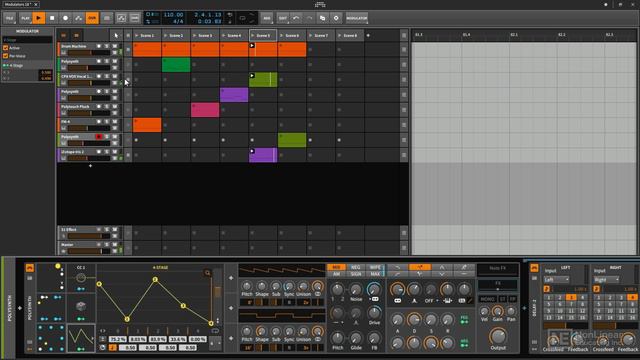640x360 pixels.
Task: Toggle the Per Voice checkbox
Action: click(6, 56)
